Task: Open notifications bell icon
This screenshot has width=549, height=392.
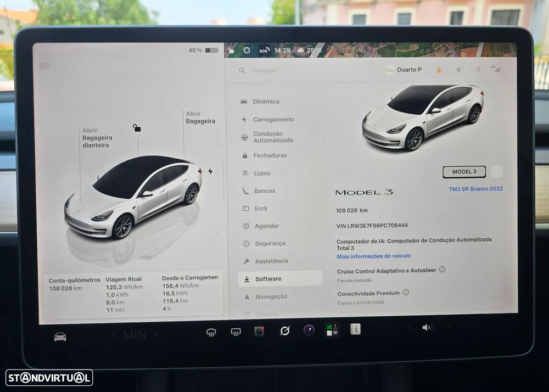Action: [x=458, y=70]
